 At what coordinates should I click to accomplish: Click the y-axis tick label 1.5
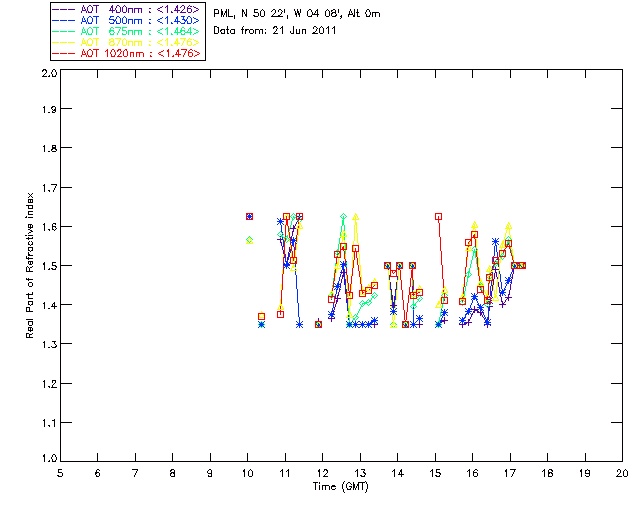click(x=49, y=266)
